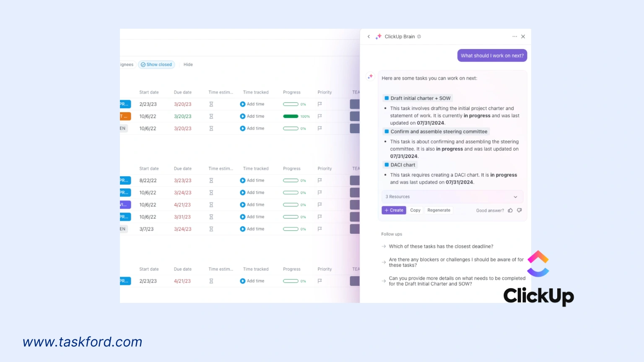Toggle the priority flag on the 3/7/23 task
Viewport: 644px width, 362px height.
[x=319, y=229]
